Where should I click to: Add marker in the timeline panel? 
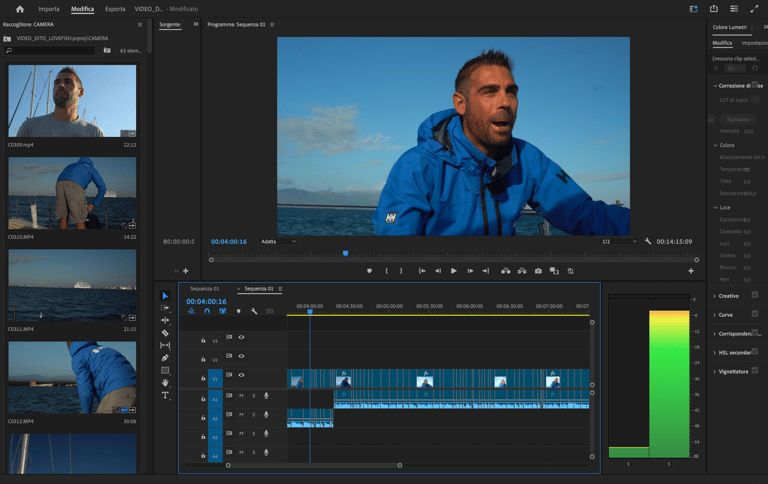pos(239,311)
